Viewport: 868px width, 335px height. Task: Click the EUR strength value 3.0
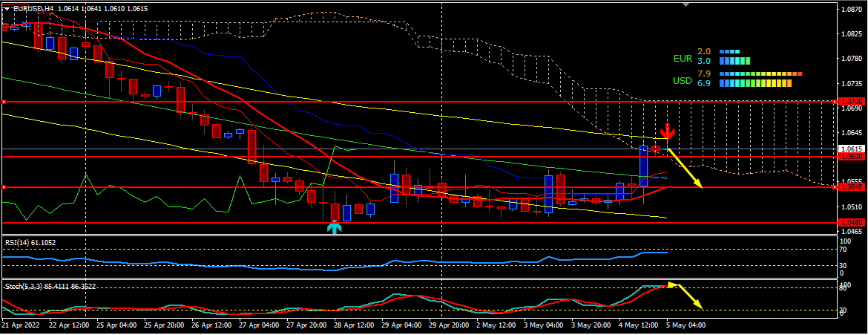704,60
